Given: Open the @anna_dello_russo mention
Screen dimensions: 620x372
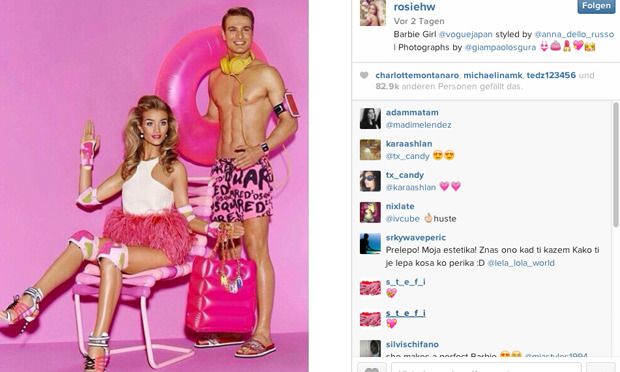Looking at the screenshot, I should click(x=574, y=34).
